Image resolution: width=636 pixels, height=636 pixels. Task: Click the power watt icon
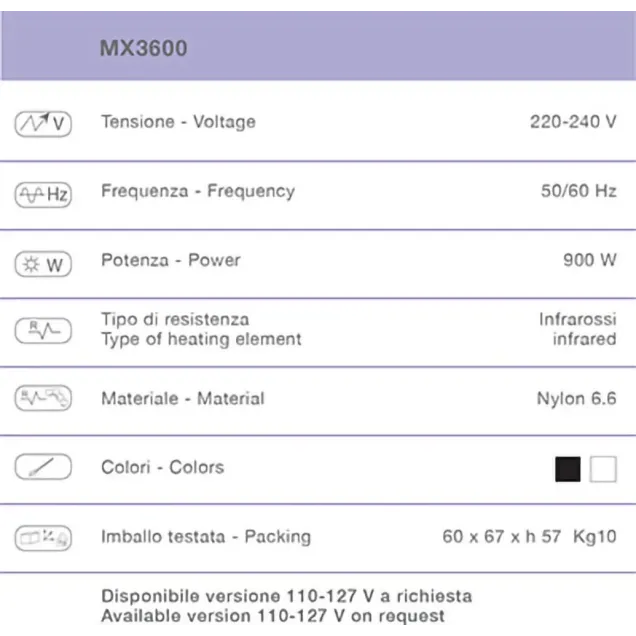[x=43, y=264]
